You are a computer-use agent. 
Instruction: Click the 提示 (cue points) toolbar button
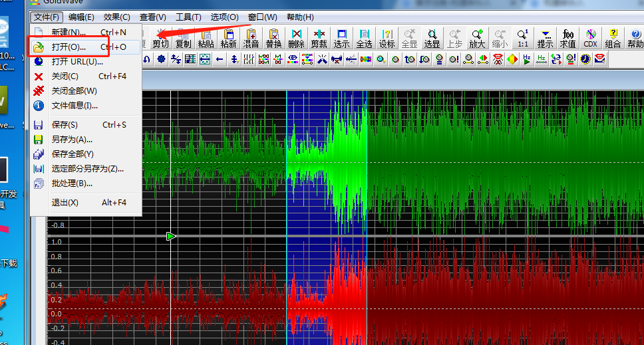(x=545, y=38)
